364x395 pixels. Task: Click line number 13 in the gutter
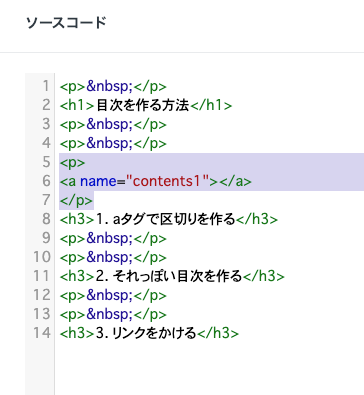click(x=42, y=314)
